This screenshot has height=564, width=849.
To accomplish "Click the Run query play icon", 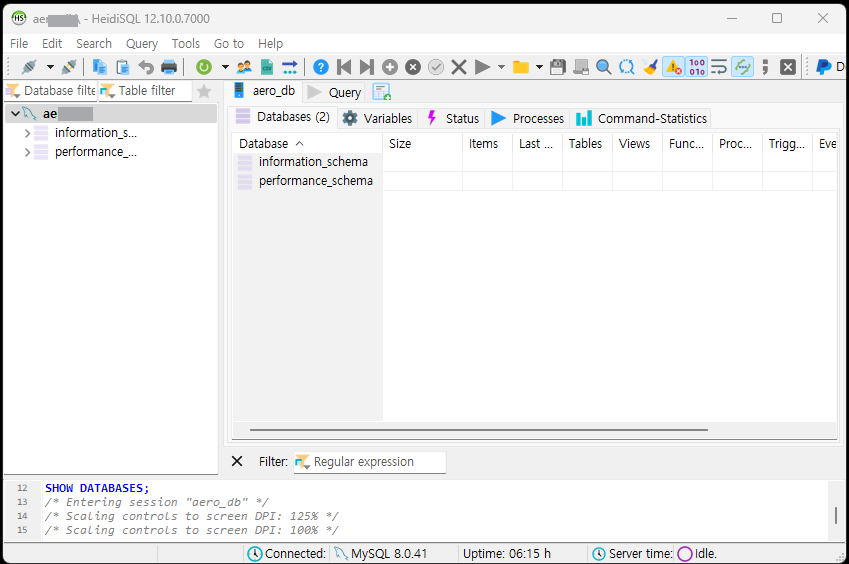I will pyautogui.click(x=482, y=67).
